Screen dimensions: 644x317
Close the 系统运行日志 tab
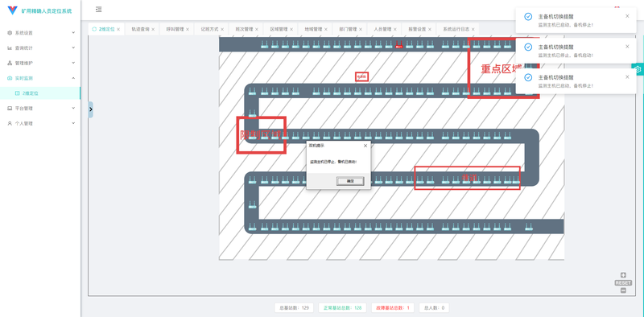click(x=473, y=30)
